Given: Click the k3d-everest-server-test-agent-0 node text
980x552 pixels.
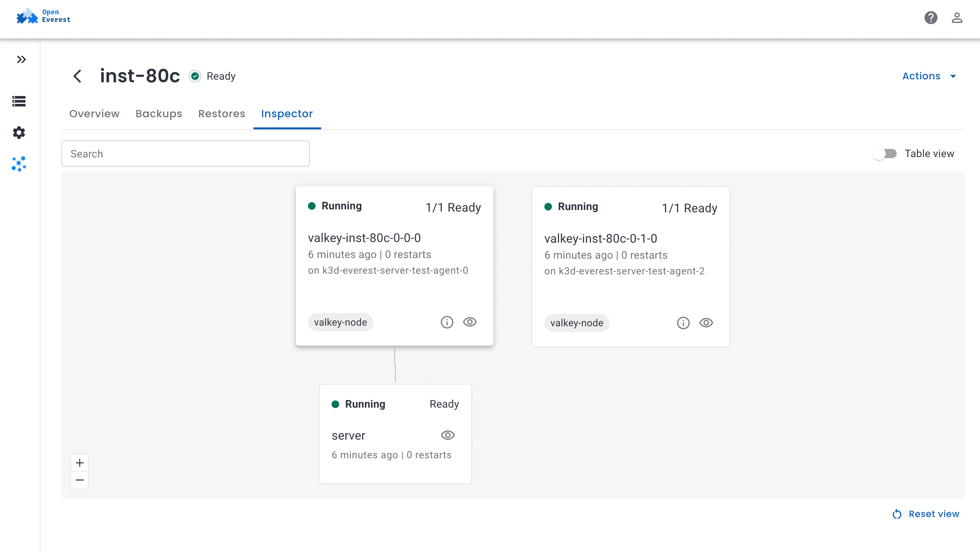Looking at the screenshot, I should (395, 270).
